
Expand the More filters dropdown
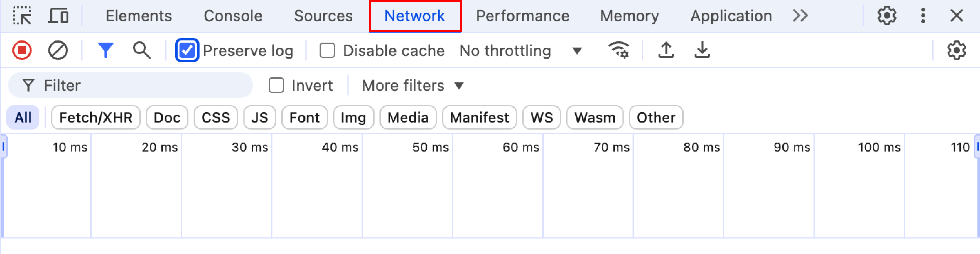click(x=413, y=86)
